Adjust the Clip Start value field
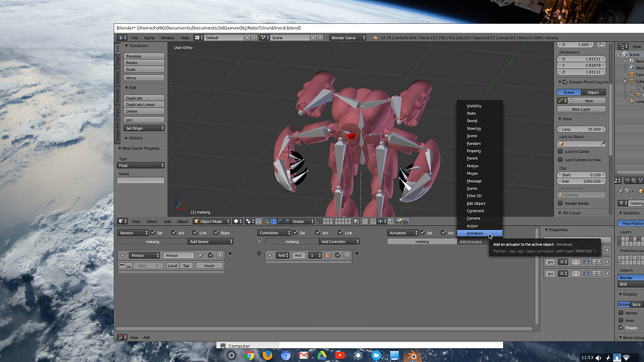The width and height of the screenshot is (644, 362). 581,175
